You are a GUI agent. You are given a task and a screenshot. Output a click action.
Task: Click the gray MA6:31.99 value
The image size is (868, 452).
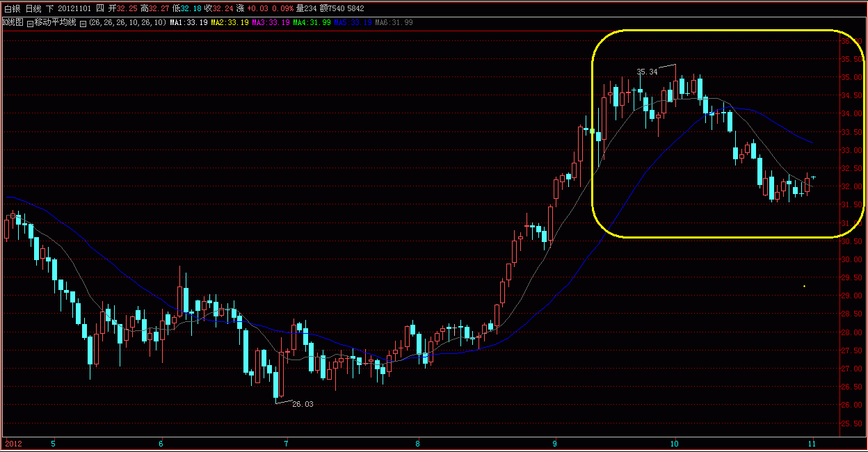pyautogui.click(x=394, y=23)
